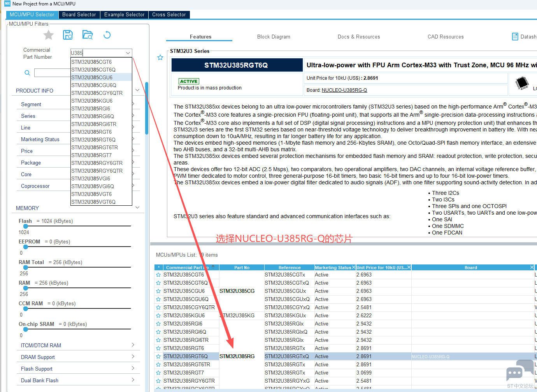Toggle favorite star for STM32U385RGT7 row
The height and width of the screenshot is (392, 537).
[x=158, y=373]
